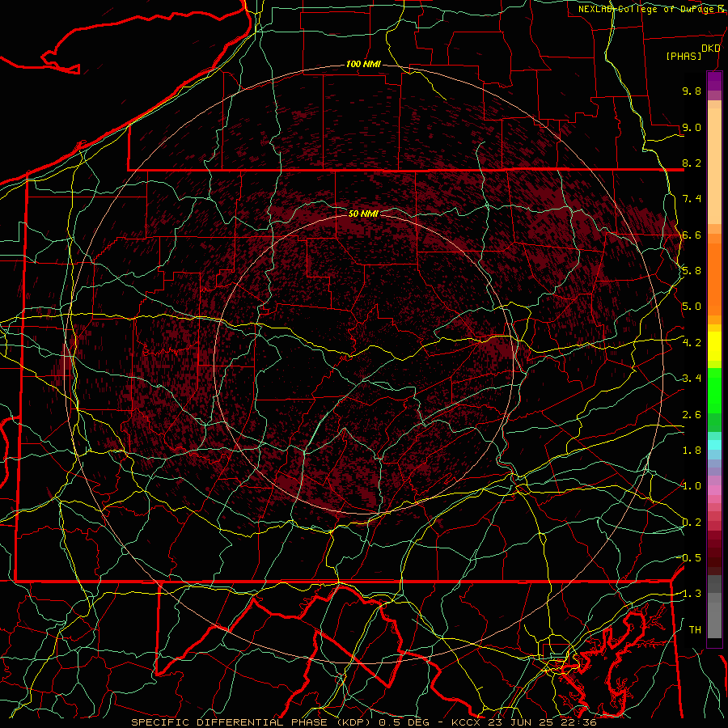Click the yellow band of the color scale

click(x=714, y=346)
